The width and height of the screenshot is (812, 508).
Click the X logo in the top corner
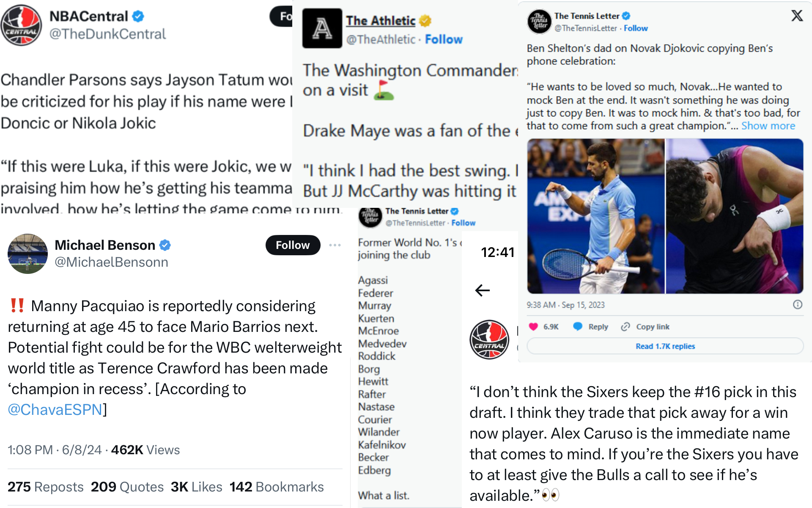[797, 16]
